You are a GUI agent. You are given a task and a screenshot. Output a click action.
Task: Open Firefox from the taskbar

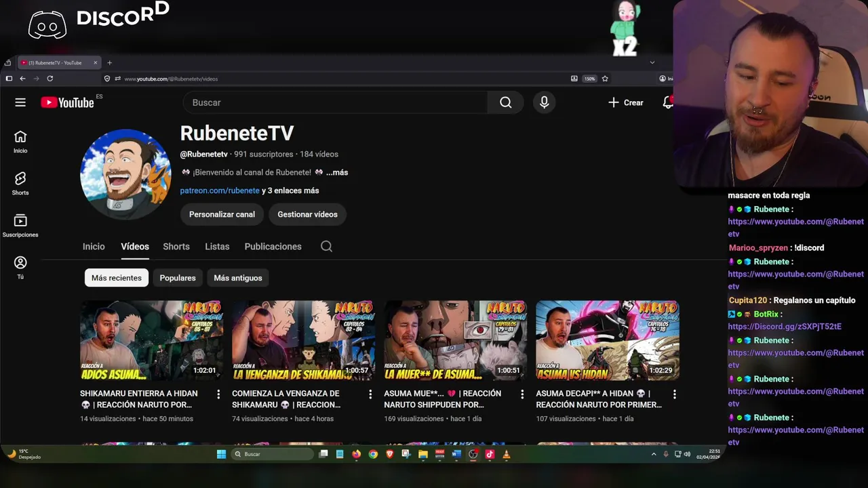tap(356, 454)
